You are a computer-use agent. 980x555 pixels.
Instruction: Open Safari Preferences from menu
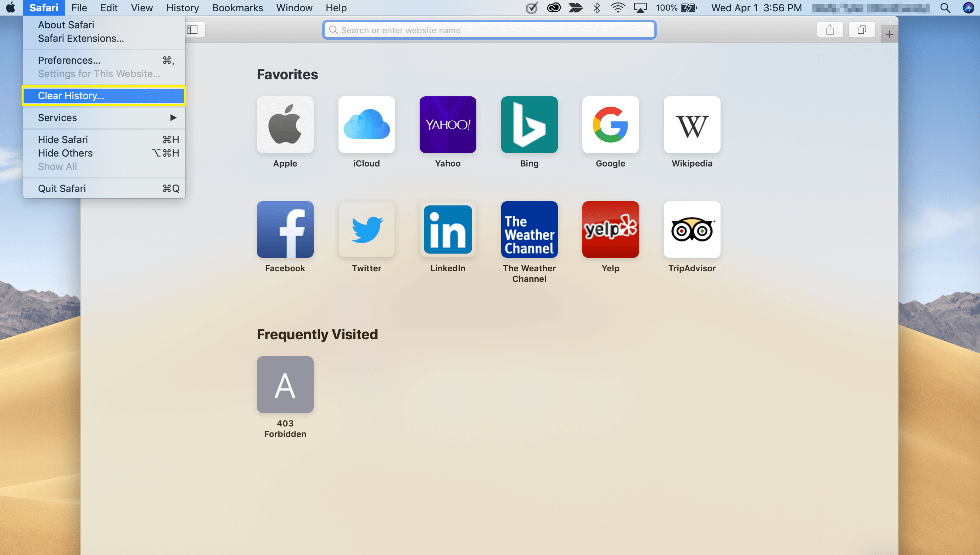coord(69,60)
